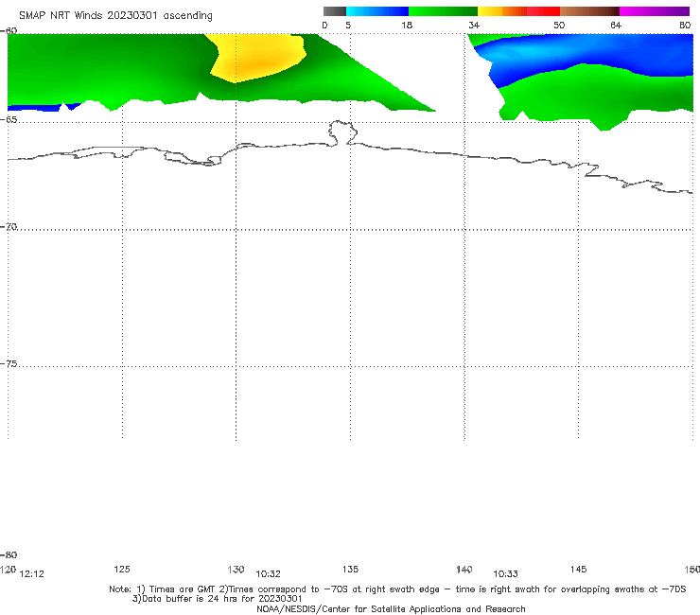Click the color bar label '50'
The image size is (700, 615).
tap(559, 26)
